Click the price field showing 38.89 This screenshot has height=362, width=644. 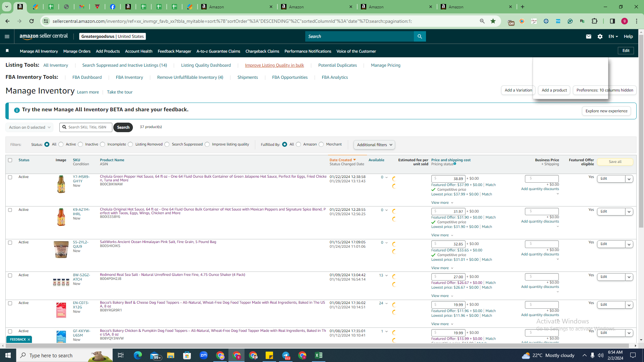448,179
